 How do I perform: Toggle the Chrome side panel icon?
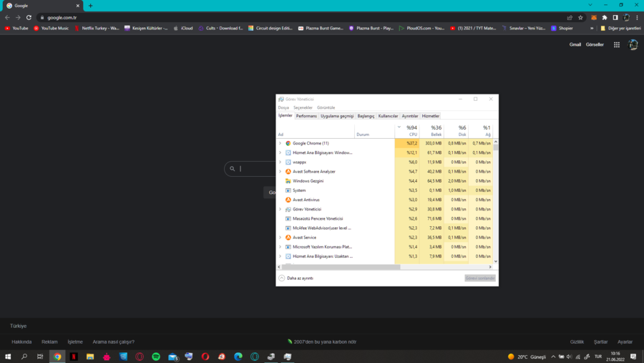(615, 18)
